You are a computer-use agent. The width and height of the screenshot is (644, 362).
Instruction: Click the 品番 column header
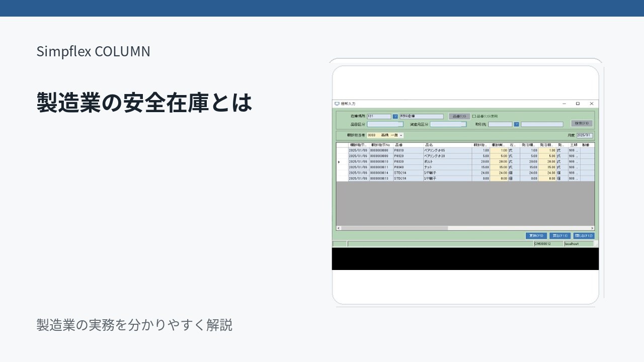408,145
